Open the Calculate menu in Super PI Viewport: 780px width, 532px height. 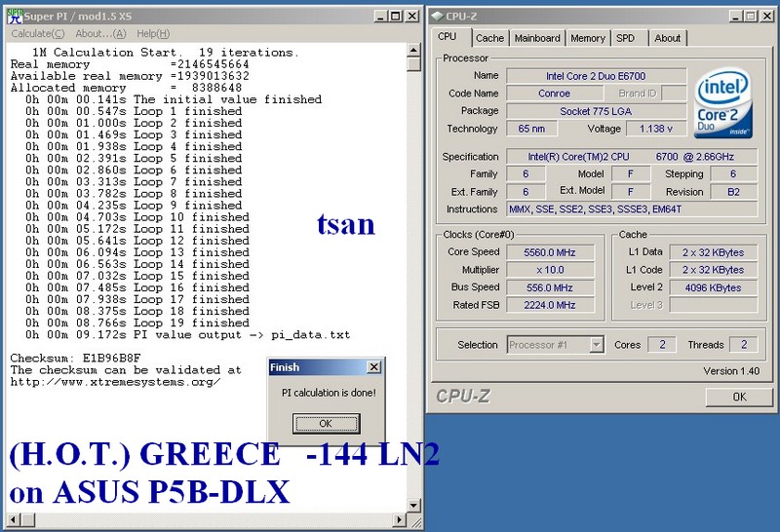coord(38,34)
